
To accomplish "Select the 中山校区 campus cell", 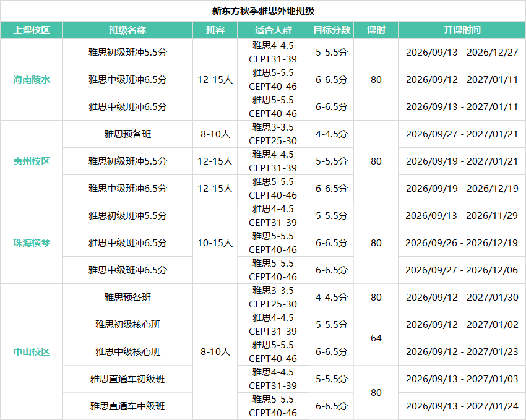I will click(31, 351).
